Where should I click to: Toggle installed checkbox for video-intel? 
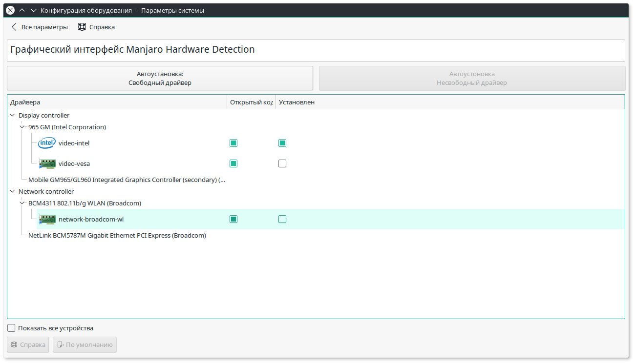tap(282, 143)
